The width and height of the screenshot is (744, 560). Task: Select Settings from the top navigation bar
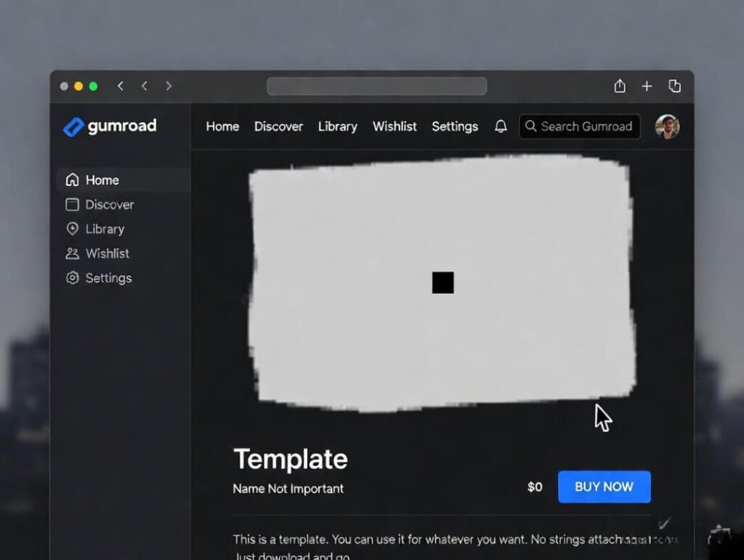point(454,126)
